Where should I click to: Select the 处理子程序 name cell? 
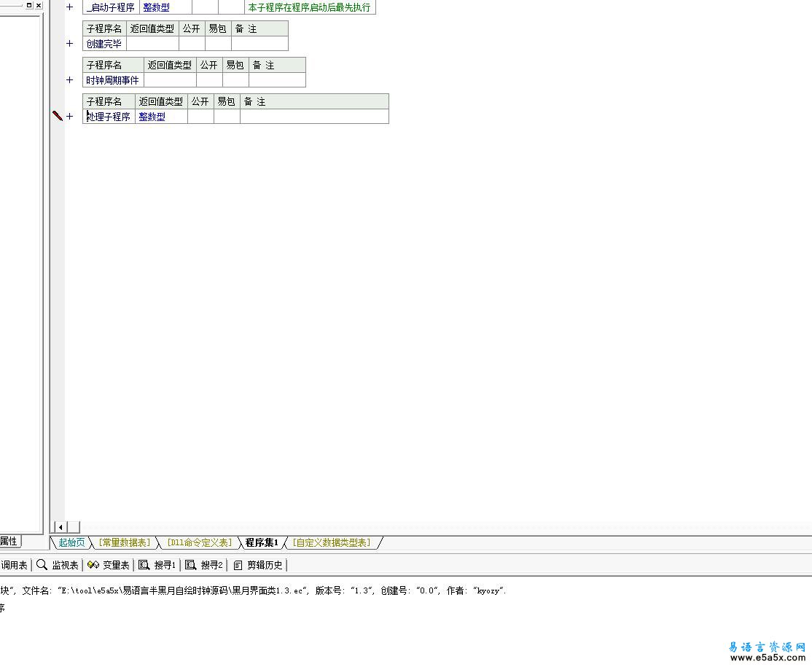pyautogui.click(x=109, y=117)
